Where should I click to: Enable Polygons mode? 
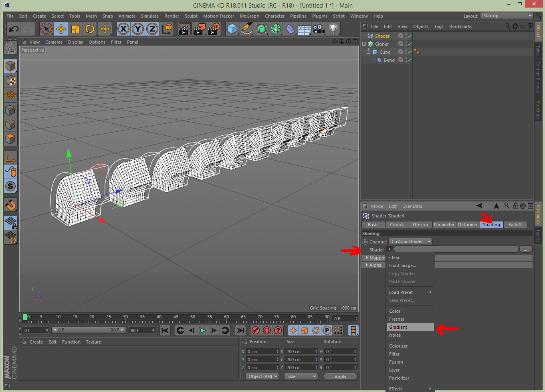[10, 139]
